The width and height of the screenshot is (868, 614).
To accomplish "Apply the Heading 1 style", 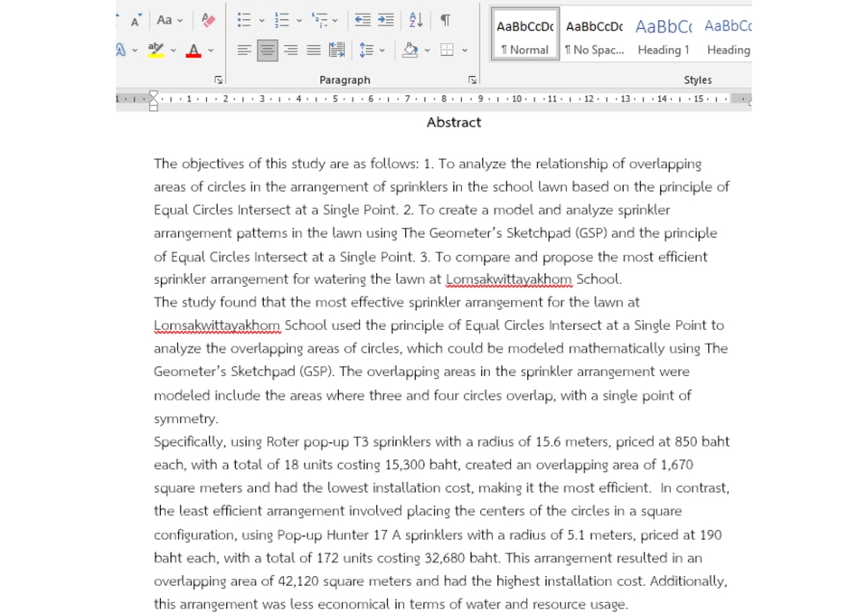I will point(664,35).
